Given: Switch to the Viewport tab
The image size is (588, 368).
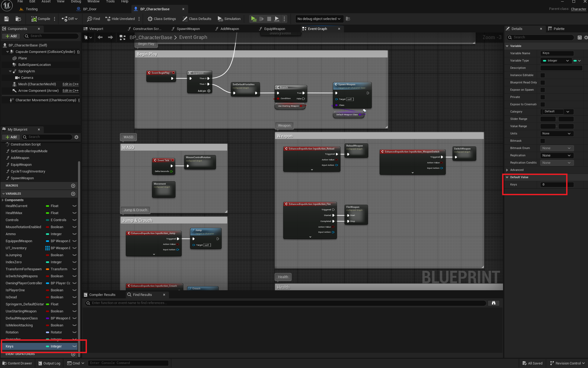Looking at the screenshot, I should coord(93,29).
